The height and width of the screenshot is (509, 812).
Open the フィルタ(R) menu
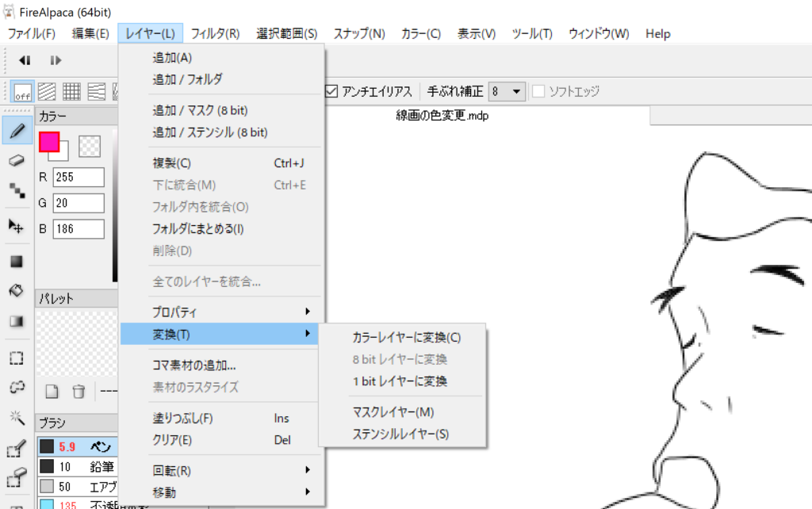215,33
